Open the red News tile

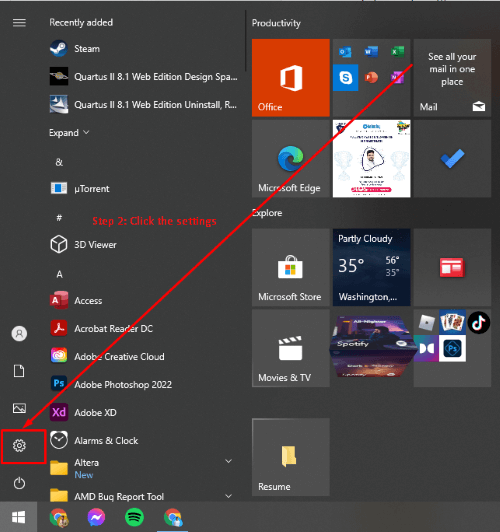[x=452, y=267]
